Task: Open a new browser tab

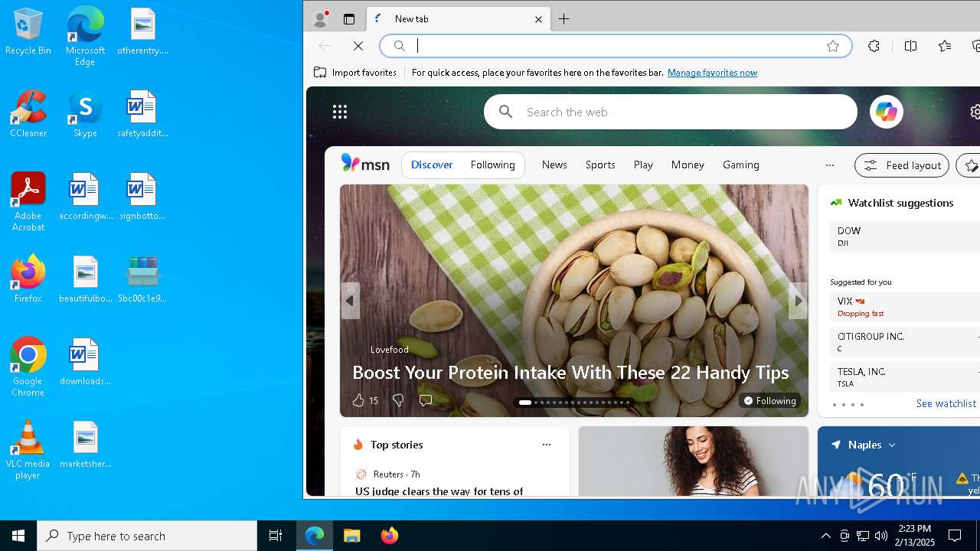Action: coord(564,19)
